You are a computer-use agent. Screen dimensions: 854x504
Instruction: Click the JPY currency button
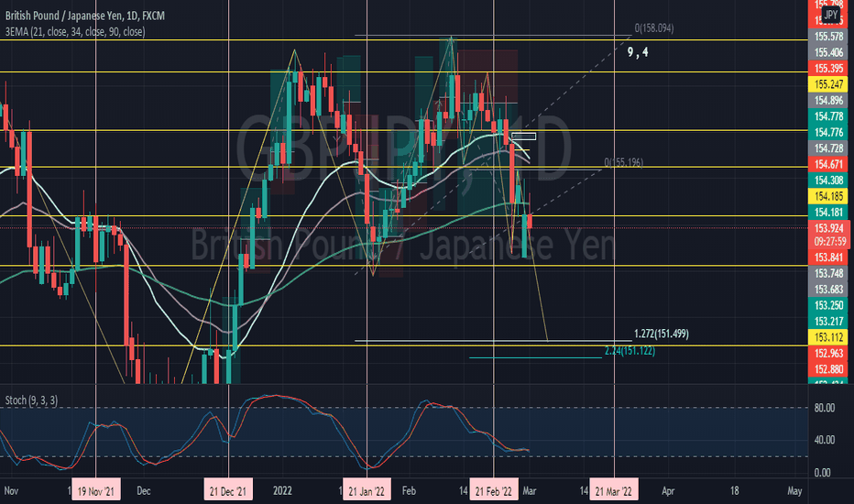[x=830, y=15]
